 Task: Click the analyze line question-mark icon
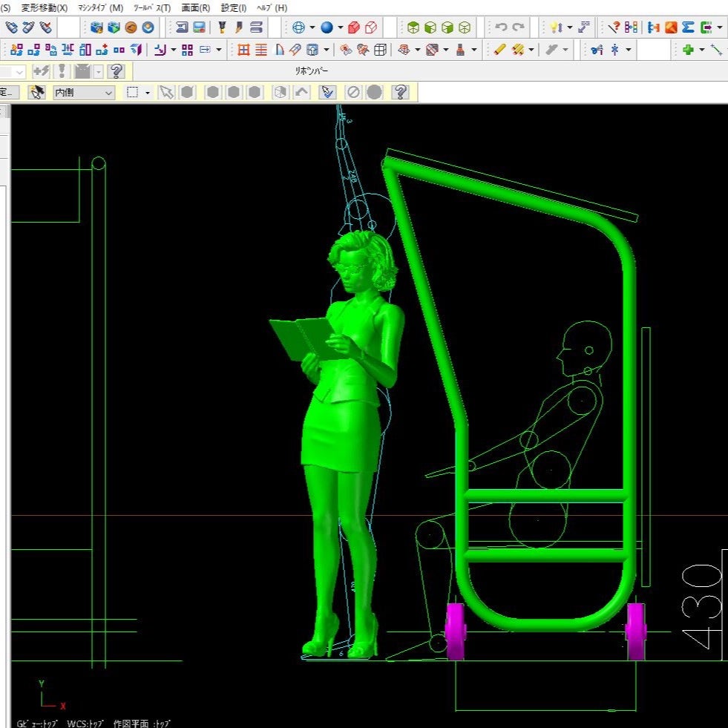pos(614,27)
